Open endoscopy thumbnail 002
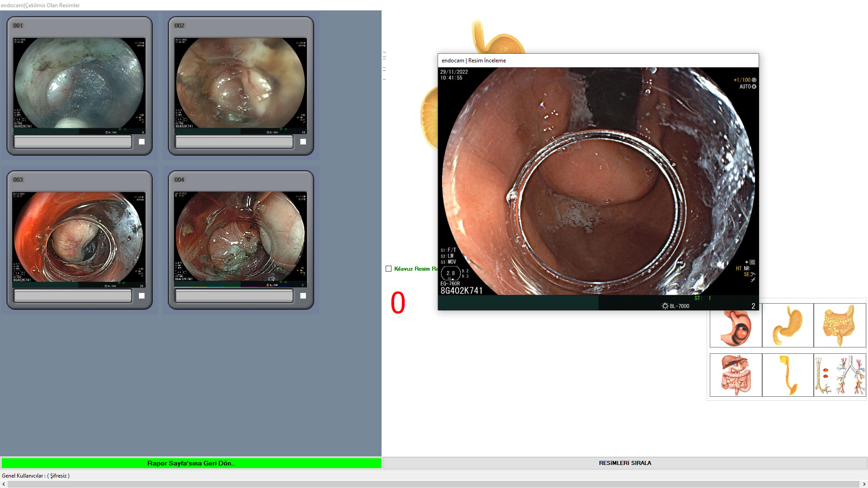The width and height of the screenshot is (868, 488). 241,86
